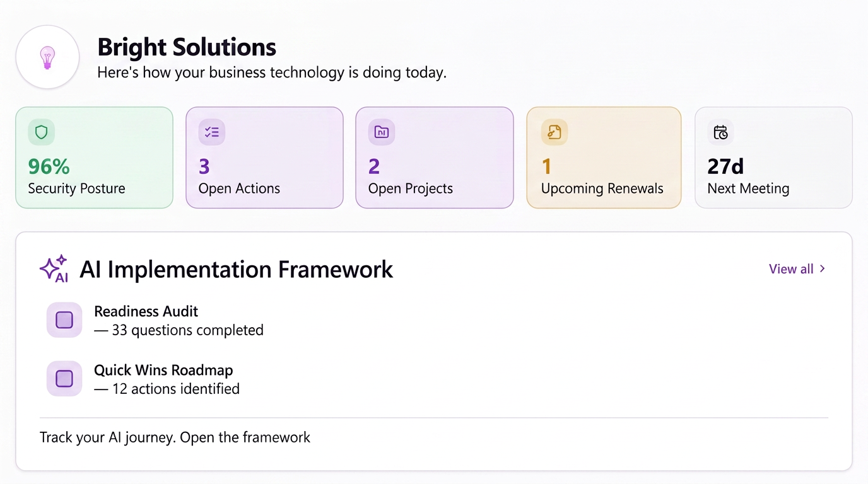Click 'Track your AI journey. Open the framework'
The width and height of the screenshot is (868, 484).
click(x=175, y=437)
